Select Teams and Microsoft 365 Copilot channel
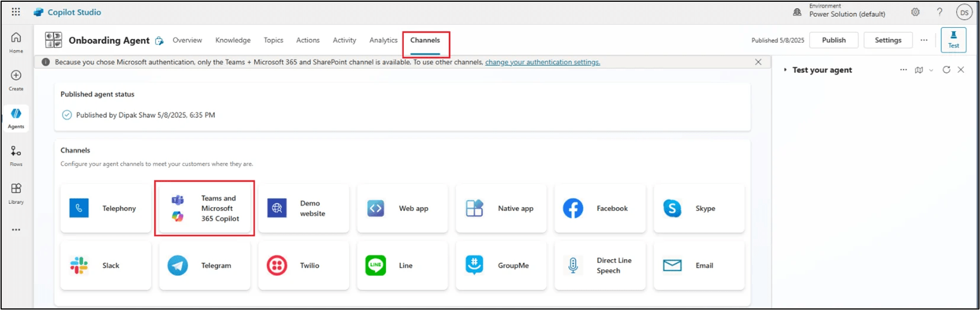Image resolution: width=980 pixels, height=310 pixels. coord(204,208)
